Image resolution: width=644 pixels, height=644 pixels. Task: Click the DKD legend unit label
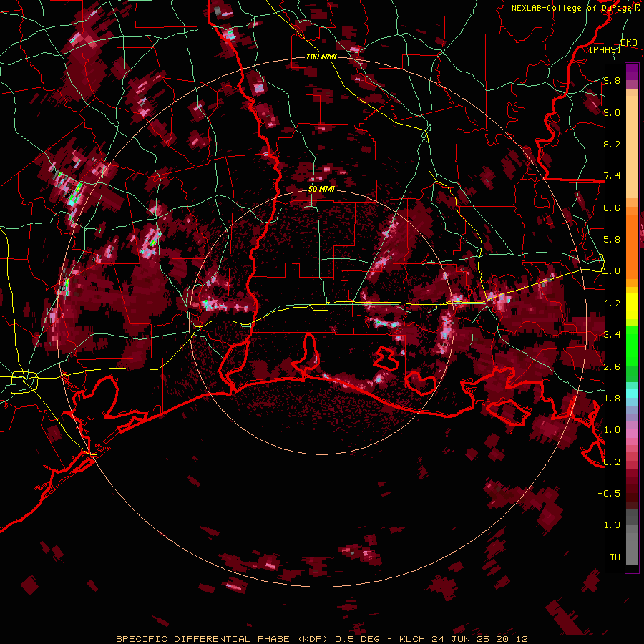[628, 43]
